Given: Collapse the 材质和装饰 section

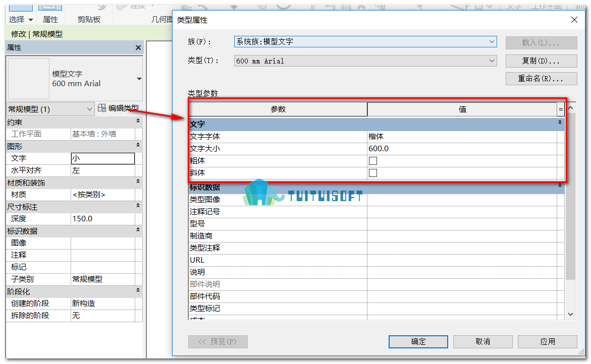Looking at the screenshot, I should 138,182.
